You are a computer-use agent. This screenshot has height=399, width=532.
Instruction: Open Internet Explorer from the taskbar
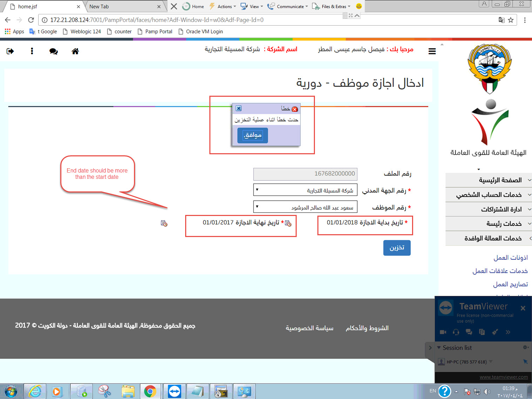pyautogui.click(x=35, y=391)
